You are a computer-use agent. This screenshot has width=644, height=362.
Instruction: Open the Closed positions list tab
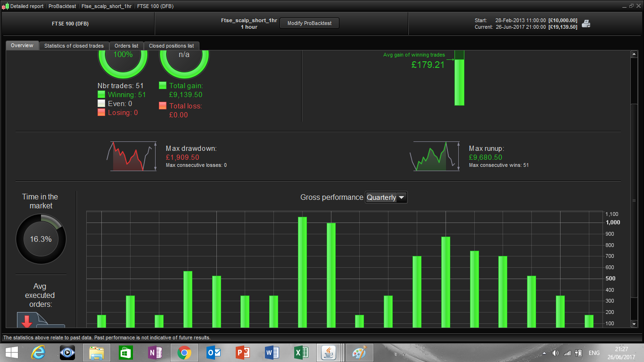[172, 46]
